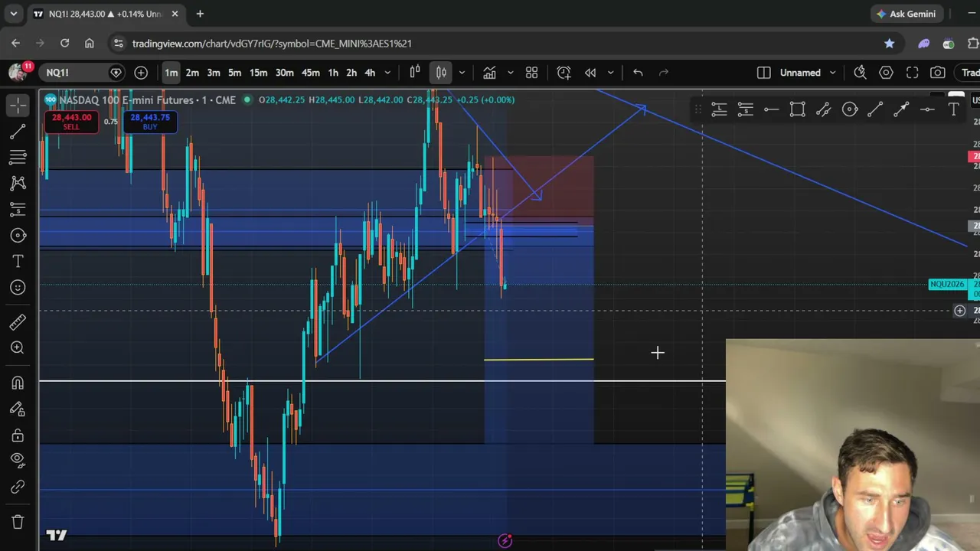
Task: Toggle magnet mode for drawings
Action: (18, 383)
